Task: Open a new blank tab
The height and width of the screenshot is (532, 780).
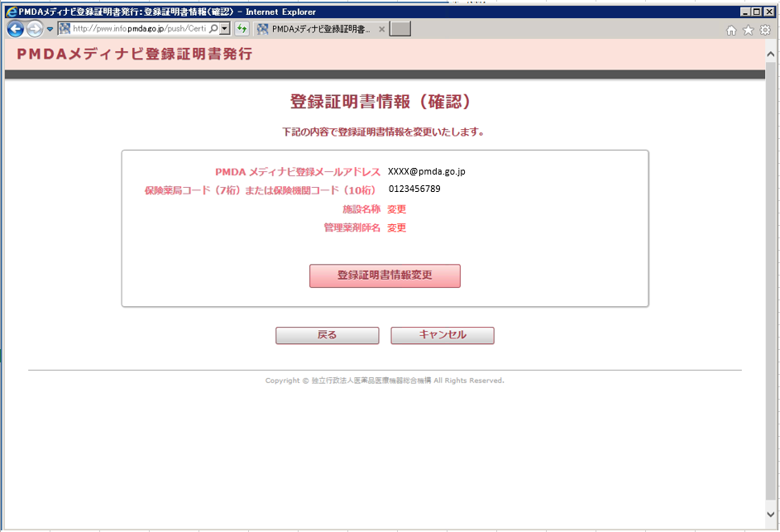Action: pyautogui.click(x=400, y=29)
